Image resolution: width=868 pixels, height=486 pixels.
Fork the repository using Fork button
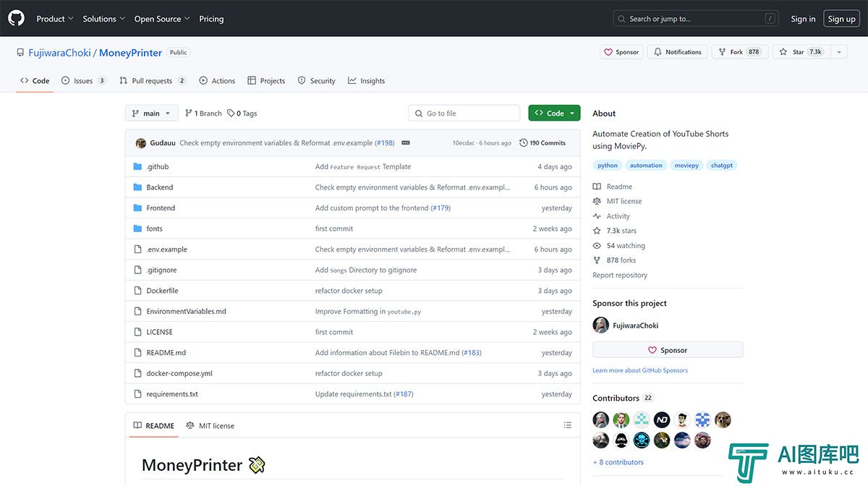click(x=738, y=52)
